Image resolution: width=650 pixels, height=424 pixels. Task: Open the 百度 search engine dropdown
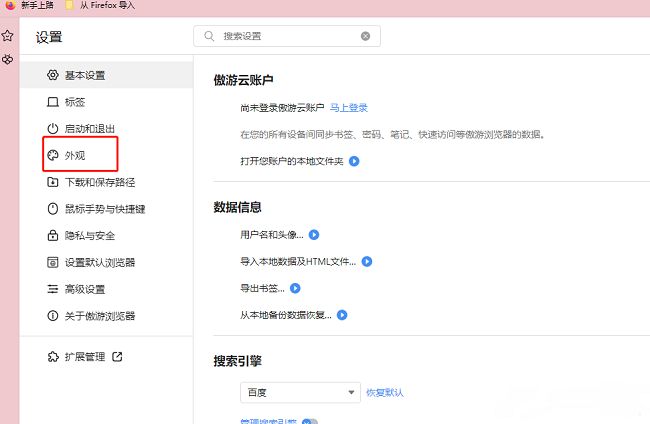coord(300,392)
